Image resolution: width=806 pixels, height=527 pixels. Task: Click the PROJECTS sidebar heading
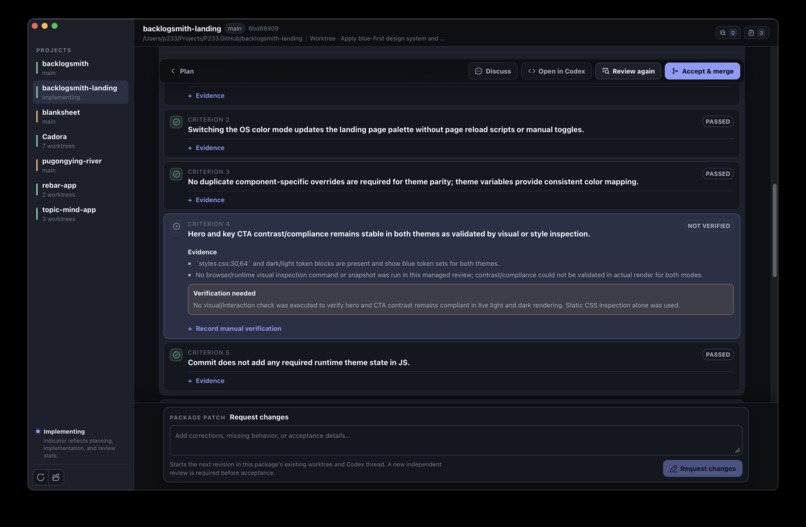pos(54,50)
